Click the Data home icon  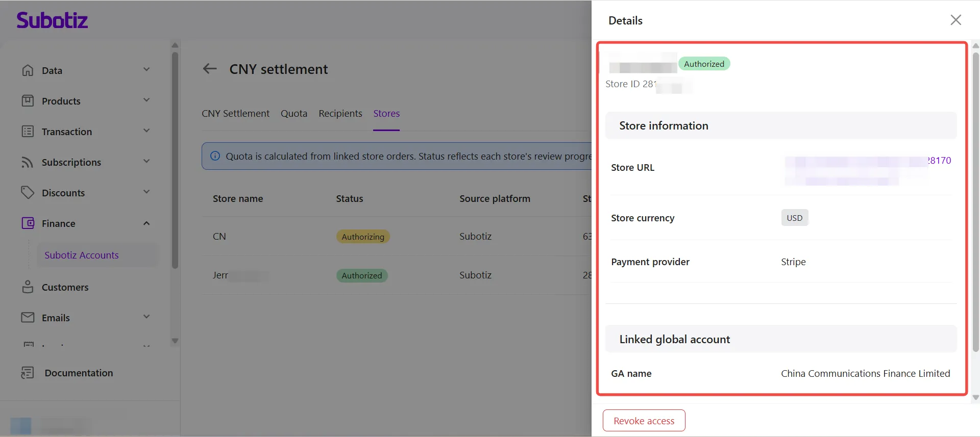[x=28, y=70]
